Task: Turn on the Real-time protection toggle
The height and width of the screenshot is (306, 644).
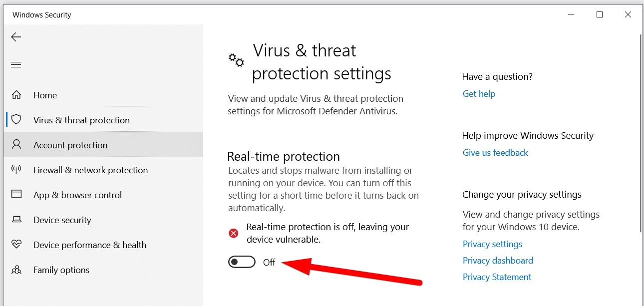Action: (x=242, y=262)
